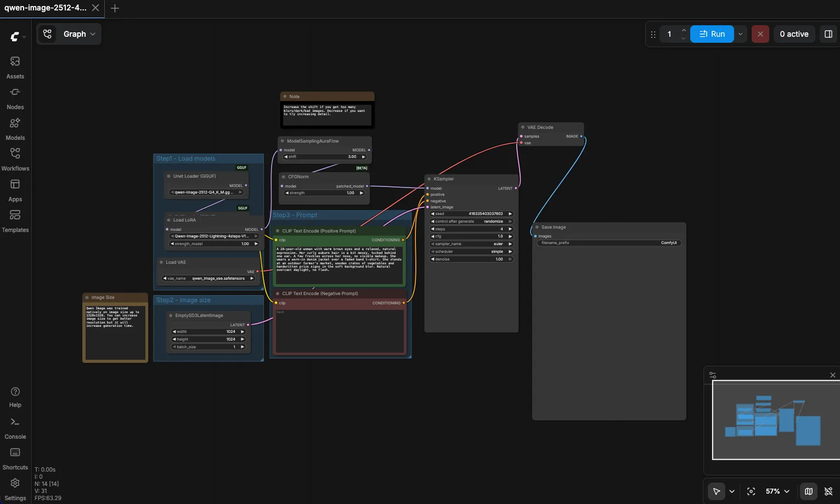The width and height of the screenshot is (840, 504).
Task: Click the width 1024 widget
Action: coord(208,332)
